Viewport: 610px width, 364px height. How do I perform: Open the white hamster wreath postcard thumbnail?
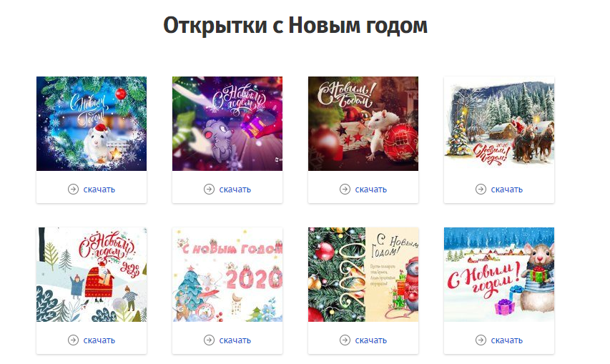[x=92, y=124]
